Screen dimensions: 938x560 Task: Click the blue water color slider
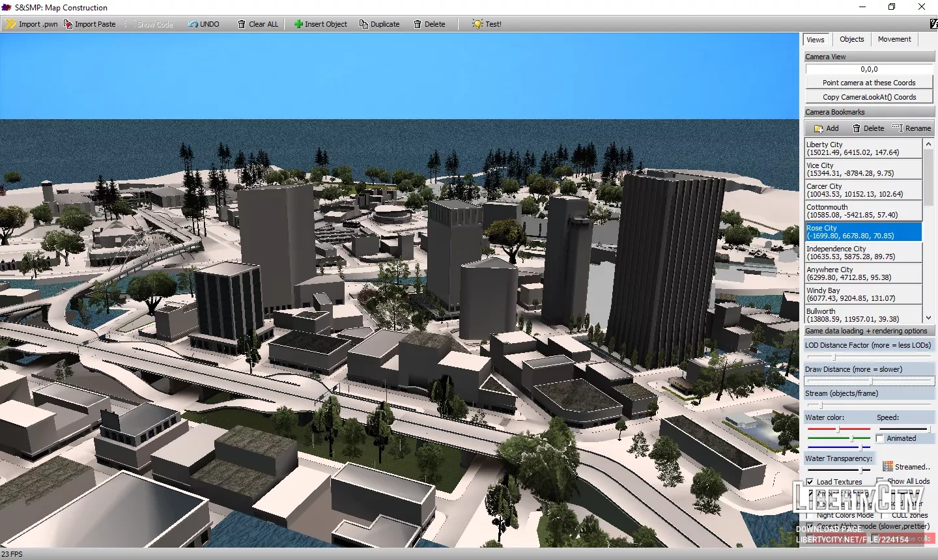[839, 447]
